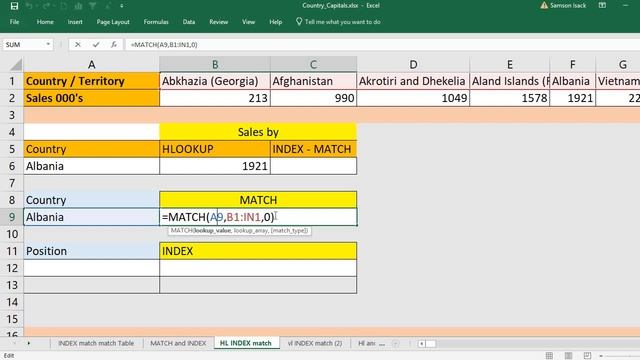This screenshot has height=360, width=640.
Task: Click cell 'Akrotiri and Dhekelia'
Action: (x=413, y=81)
